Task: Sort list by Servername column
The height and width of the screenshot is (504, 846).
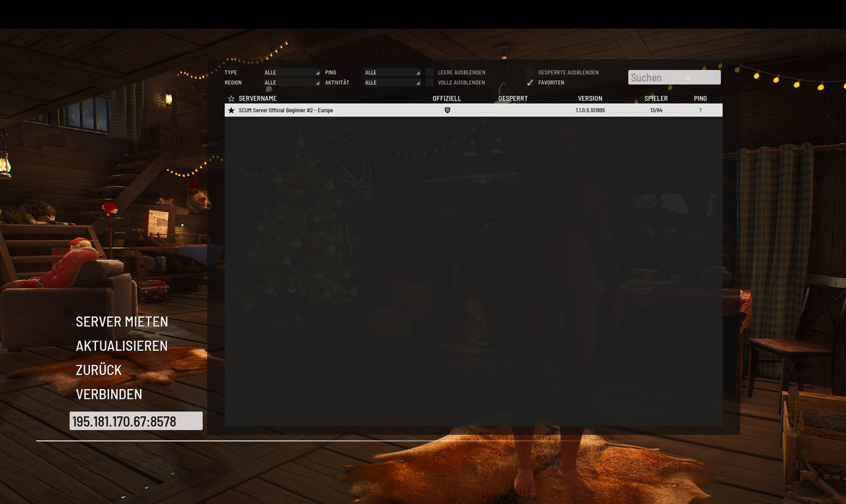Action: point(258,98)
